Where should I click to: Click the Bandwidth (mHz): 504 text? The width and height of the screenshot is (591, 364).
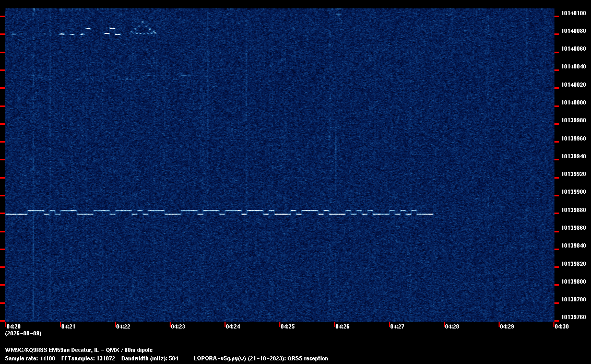(150, 358)
